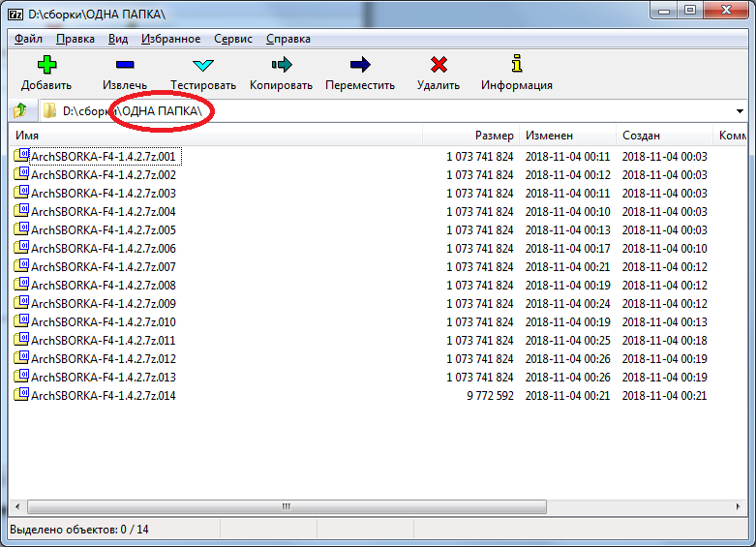Viewport: 756px width, 547px height.
Task: Go up one folder level icon
Action: click(20, 111)
